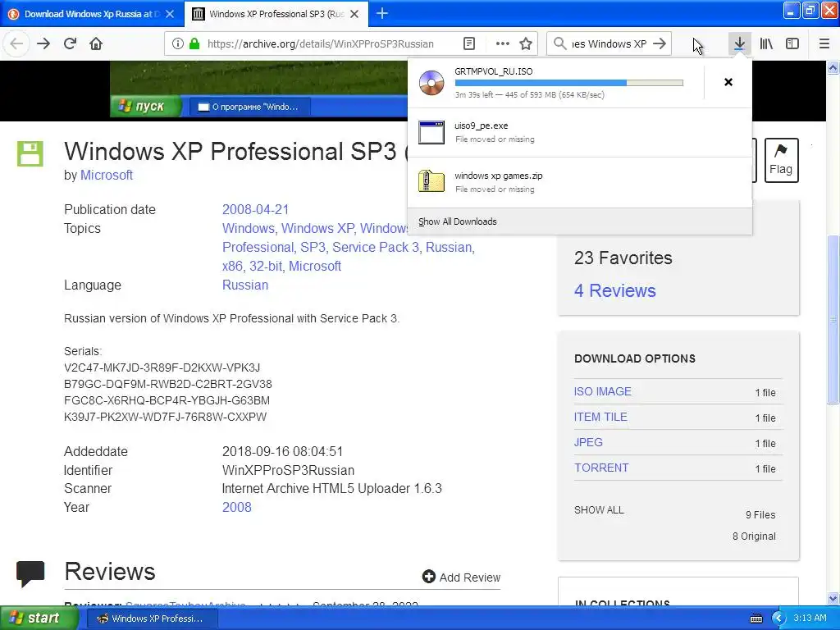Open the Firefox hamburger menu
840x630 pixels.
824,43
